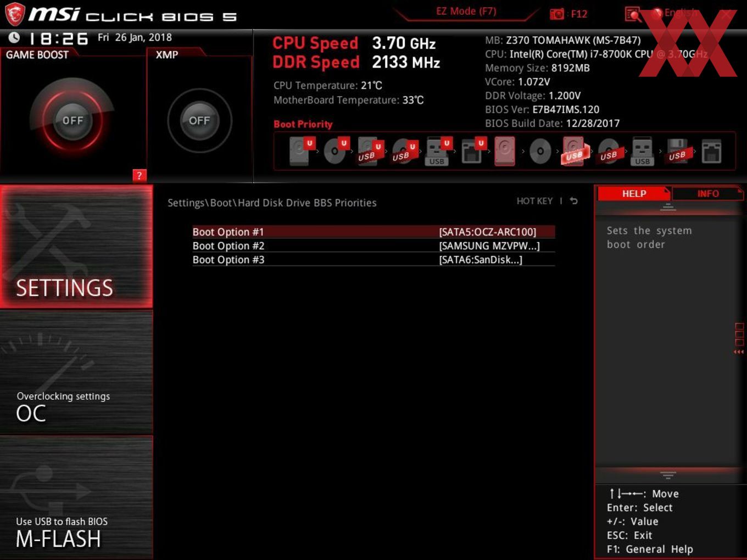The image size is (747, 560).
Task: Open the HOT KEY menu
Action: pyautogui.click(x=534, y=201)
